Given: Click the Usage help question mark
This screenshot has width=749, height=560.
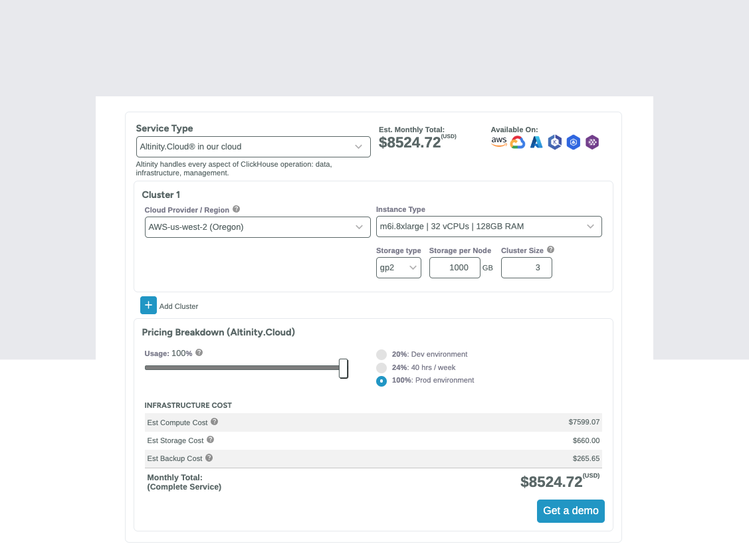Looking at the screenshot, I should [x=199, y=353].
